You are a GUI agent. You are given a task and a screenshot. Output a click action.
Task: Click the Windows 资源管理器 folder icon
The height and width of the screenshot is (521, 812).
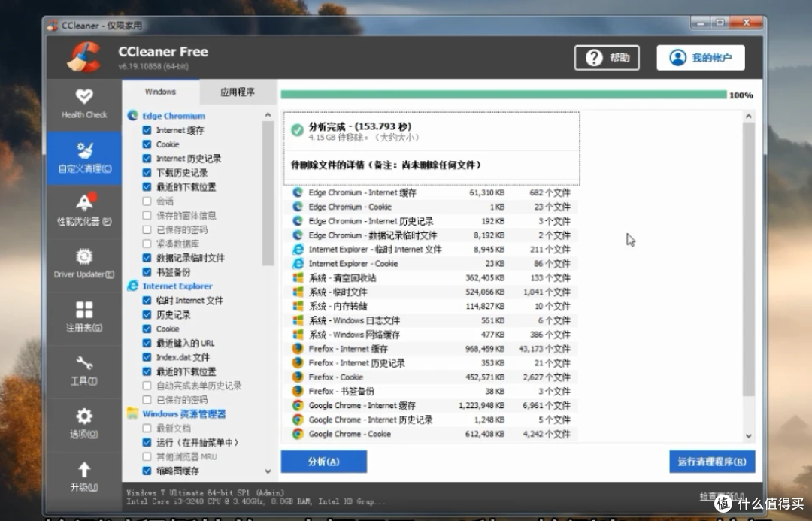coord(132,413)
